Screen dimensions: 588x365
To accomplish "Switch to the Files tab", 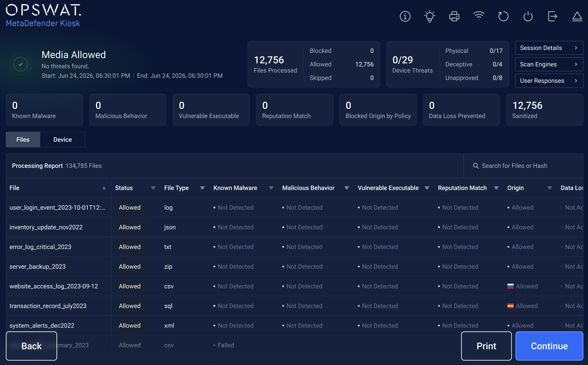I will 23,140.
